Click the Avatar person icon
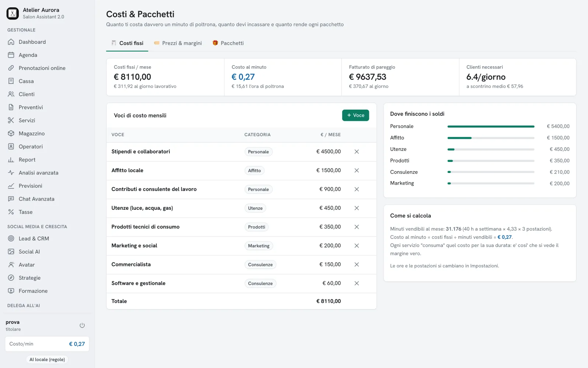 [x=11, y=265]
